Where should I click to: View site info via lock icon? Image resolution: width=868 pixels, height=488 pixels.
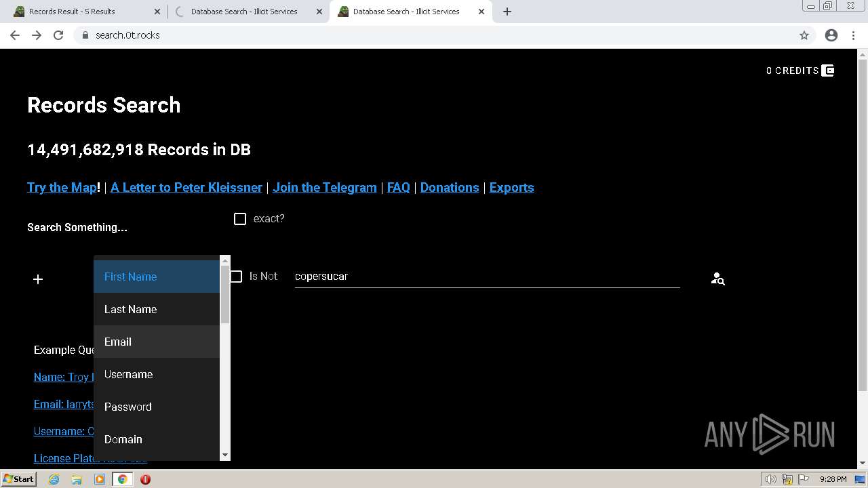tap(85, 35)
